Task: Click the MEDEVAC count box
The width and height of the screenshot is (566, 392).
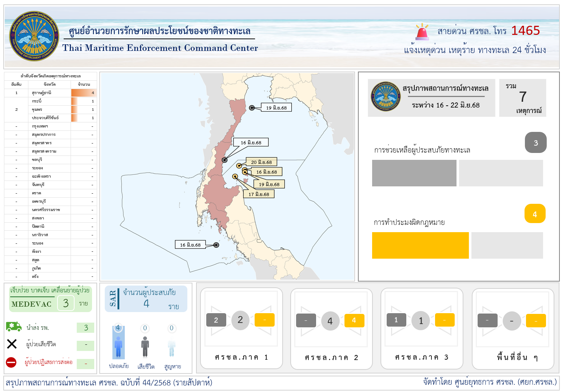Action: click(66, 303)
